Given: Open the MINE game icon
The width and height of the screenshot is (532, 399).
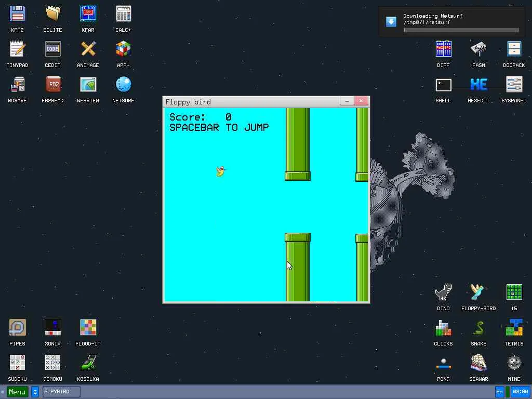Looking at the screenshot, I should tap(514, 363).
